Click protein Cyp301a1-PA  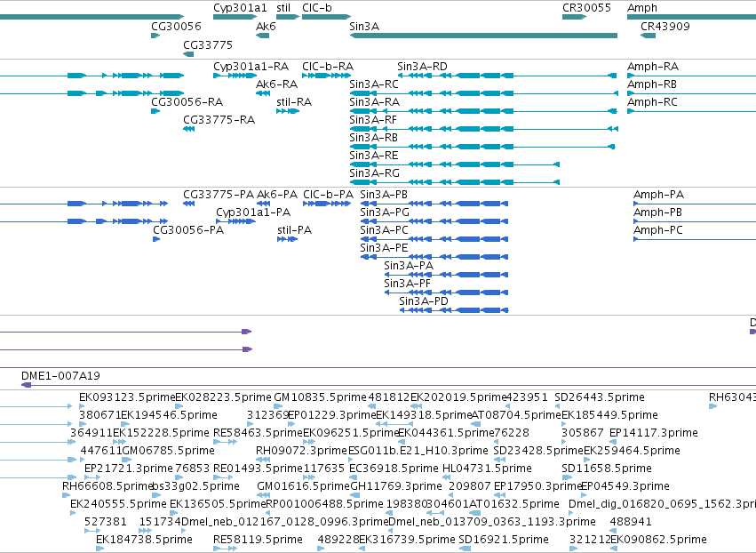tap(253, 212)
